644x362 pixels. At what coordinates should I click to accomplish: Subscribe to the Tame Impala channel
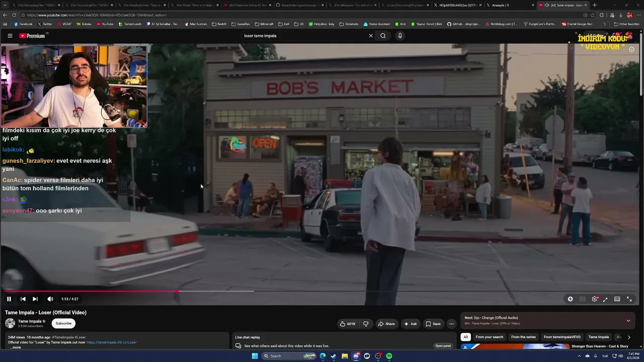63,323
